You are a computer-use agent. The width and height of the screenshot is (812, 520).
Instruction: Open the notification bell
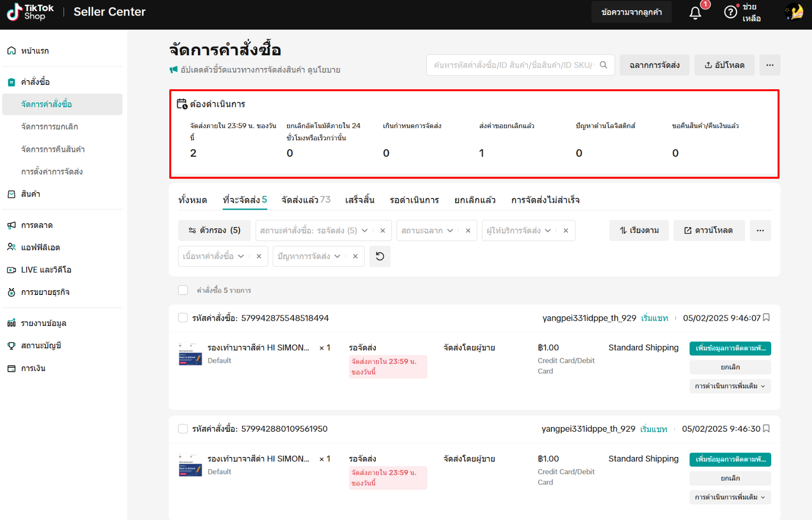695,12
